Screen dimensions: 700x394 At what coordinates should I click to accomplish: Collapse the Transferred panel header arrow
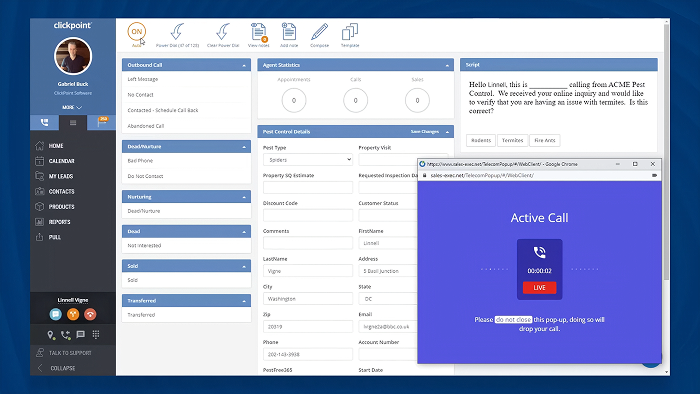[x=244, y=301]
